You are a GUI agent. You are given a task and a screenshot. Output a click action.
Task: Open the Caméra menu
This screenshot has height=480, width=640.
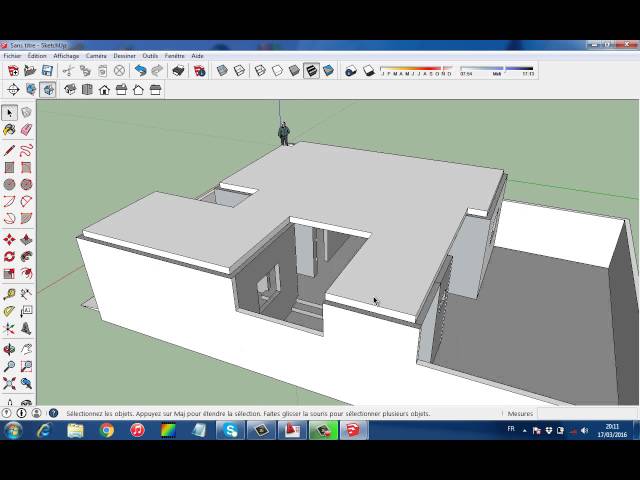[96, 56]
